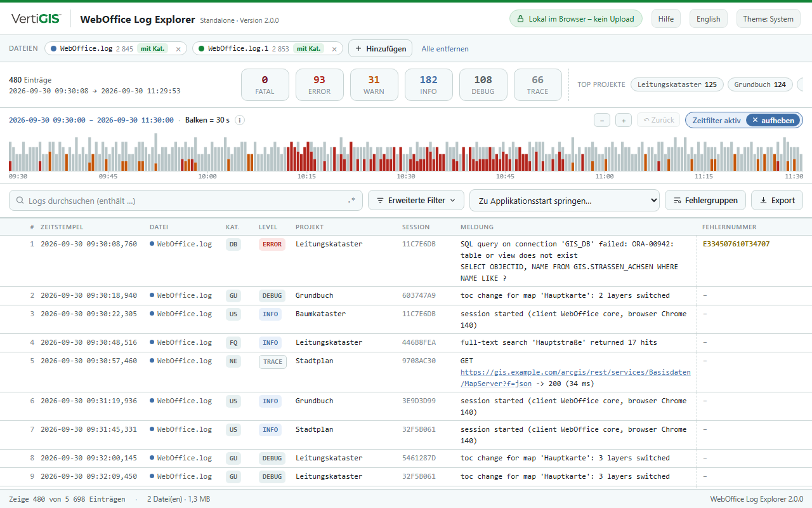Switch language with the English button
This screenshot has height=508, width=812.
pos(708,19)
